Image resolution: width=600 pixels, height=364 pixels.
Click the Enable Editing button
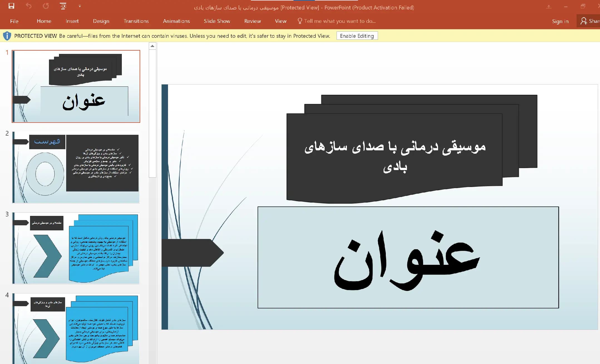coord(357,36)
